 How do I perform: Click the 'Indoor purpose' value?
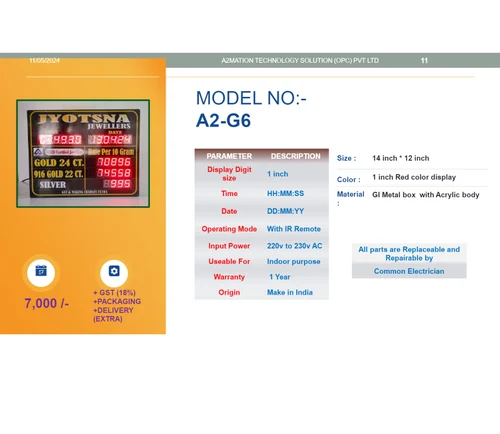coord(293,261)
